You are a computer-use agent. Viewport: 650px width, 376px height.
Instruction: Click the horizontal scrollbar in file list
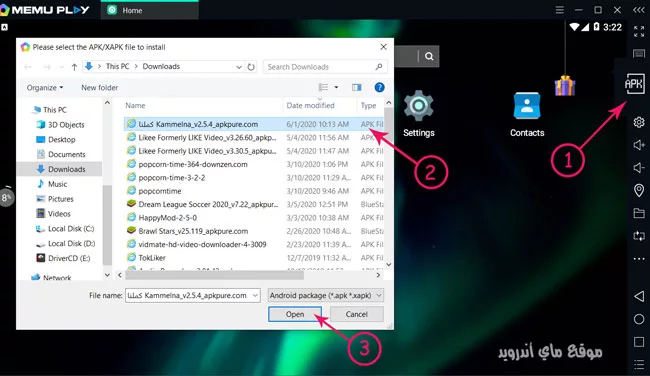pos(215,275)
